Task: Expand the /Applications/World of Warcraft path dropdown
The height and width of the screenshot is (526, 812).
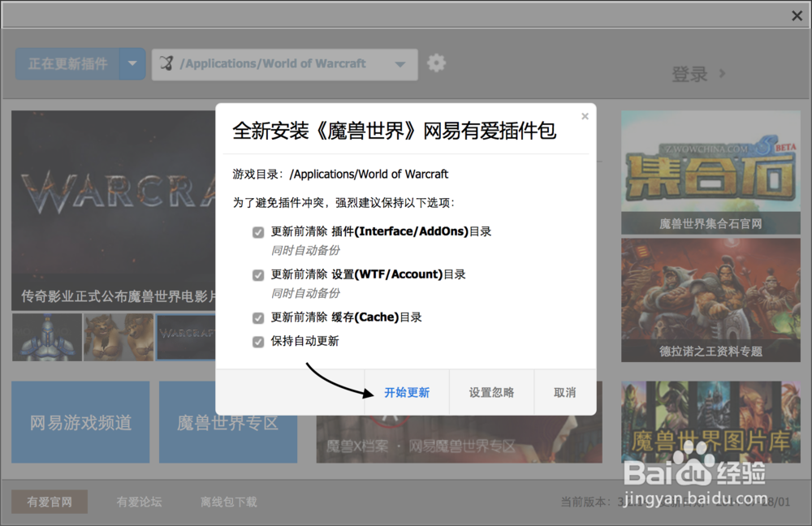Action: point(400,64)
